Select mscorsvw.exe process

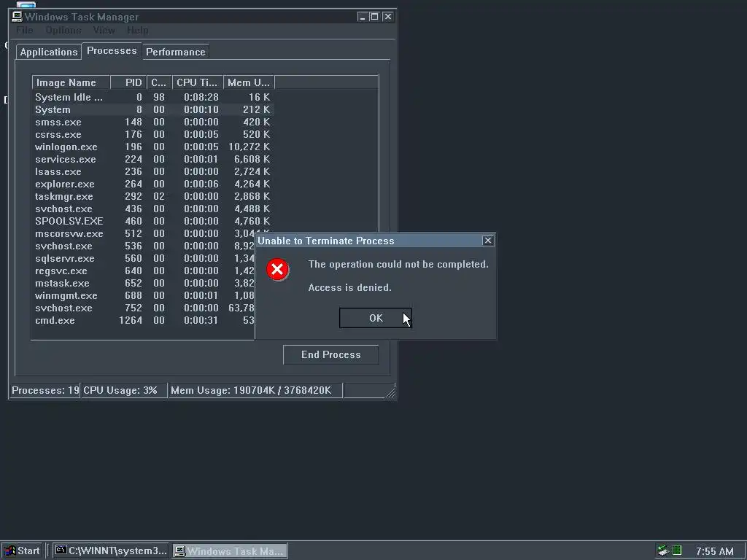pyautogui.click(x=144, y=234)
